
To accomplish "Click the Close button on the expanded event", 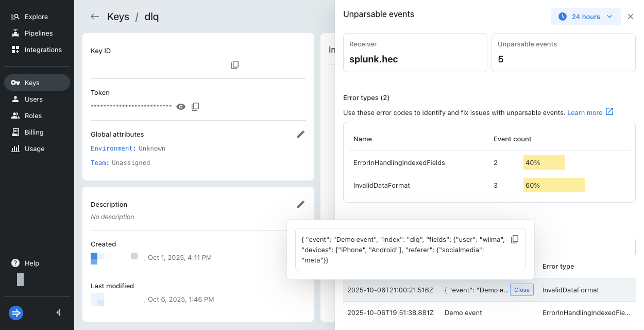I will pos(521,290).
